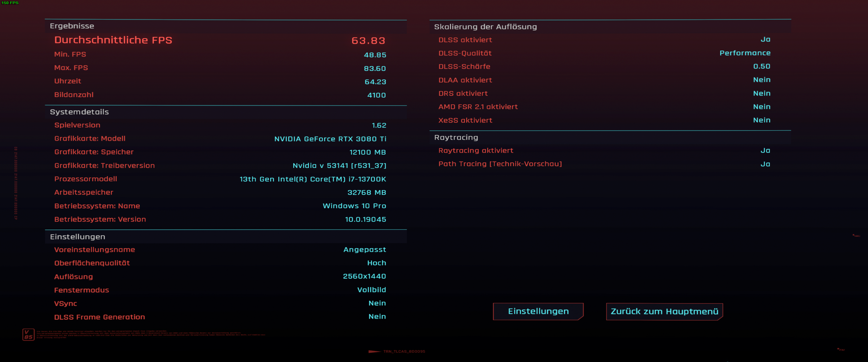Click the Durchschnittliche FPS value 63.83
Viewport: 868px width, 362px height.
pyautogui.click(x=368, y=40)
